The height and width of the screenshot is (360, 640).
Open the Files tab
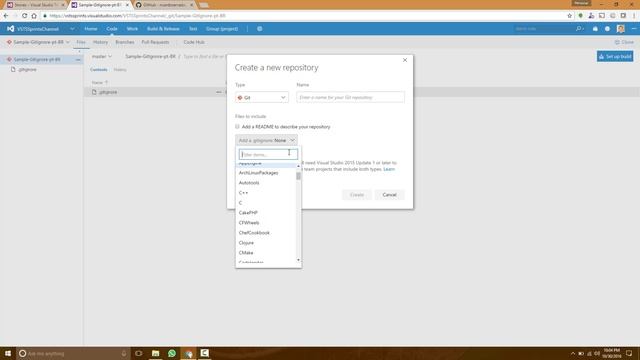pos(81,42)
